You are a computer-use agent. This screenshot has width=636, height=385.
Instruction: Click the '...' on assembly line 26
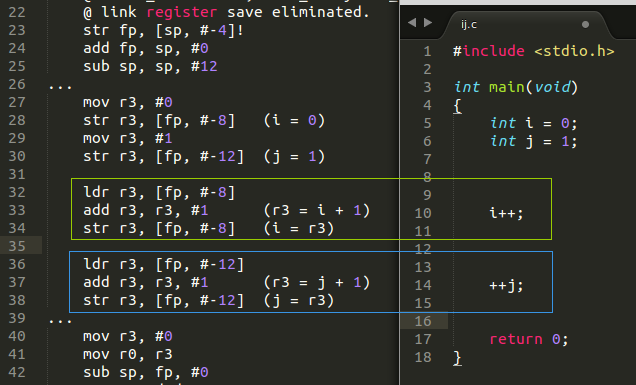pos(60,87)
